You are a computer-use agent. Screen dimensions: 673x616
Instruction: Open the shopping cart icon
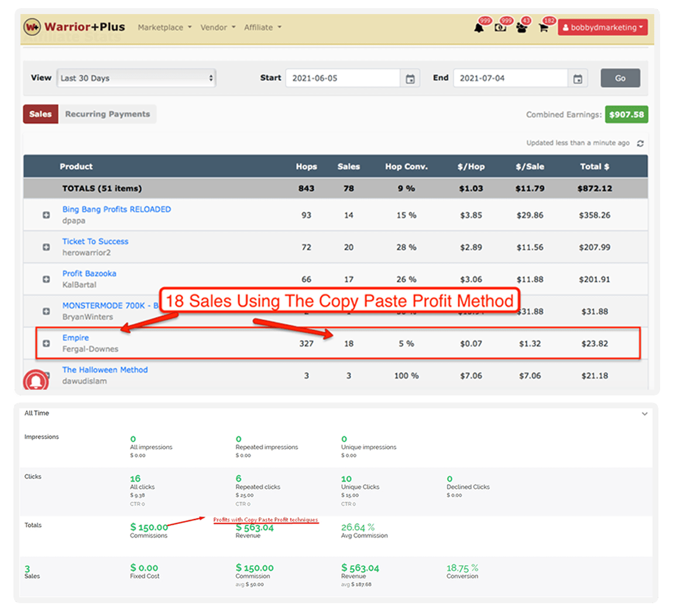(544, 28)
